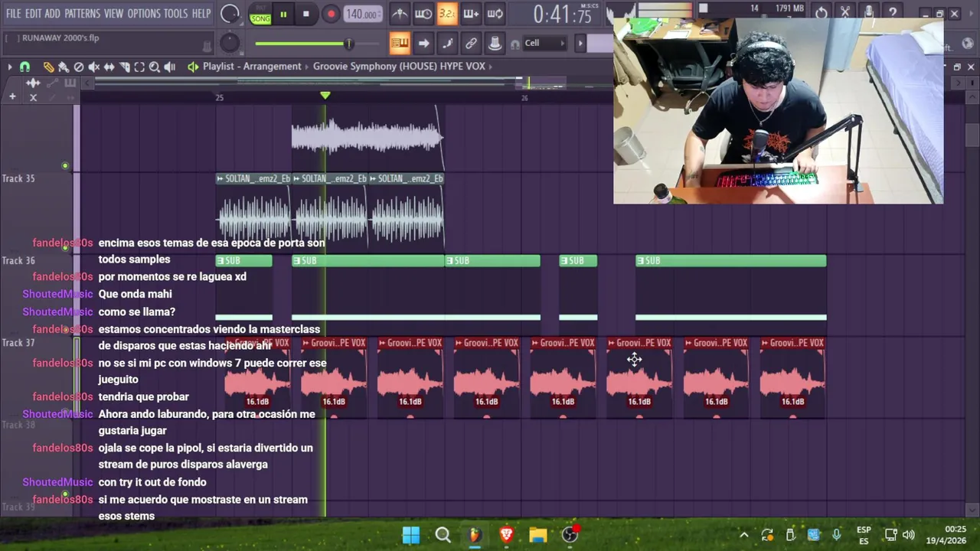
Task: Pause playback with the pause button
Action: point(283,14)
